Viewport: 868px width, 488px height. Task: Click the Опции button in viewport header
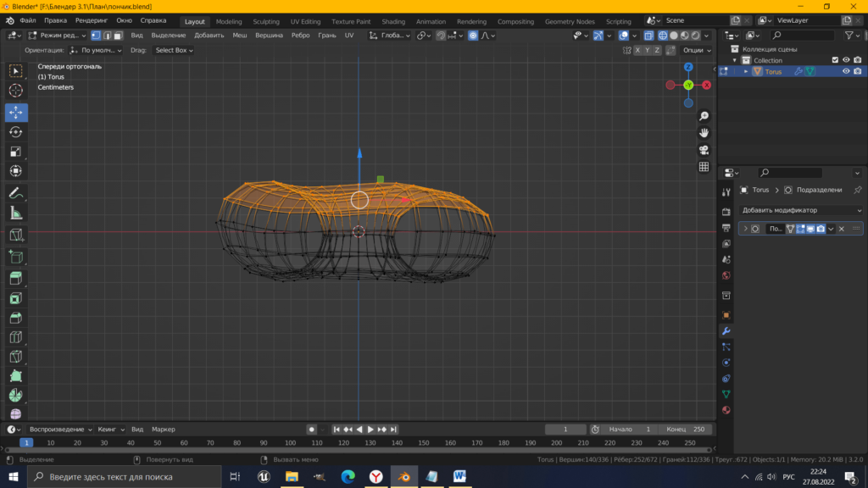click(696, 51)
